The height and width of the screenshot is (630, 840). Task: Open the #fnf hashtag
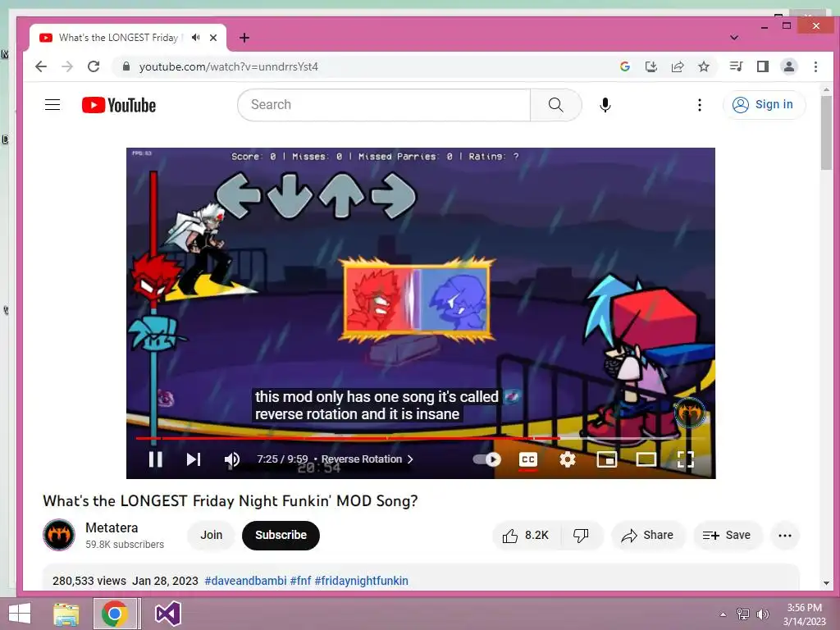(300, 581)
